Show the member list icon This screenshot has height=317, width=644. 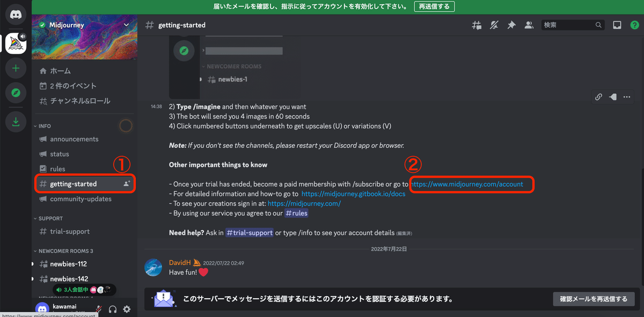coord(529,25)
